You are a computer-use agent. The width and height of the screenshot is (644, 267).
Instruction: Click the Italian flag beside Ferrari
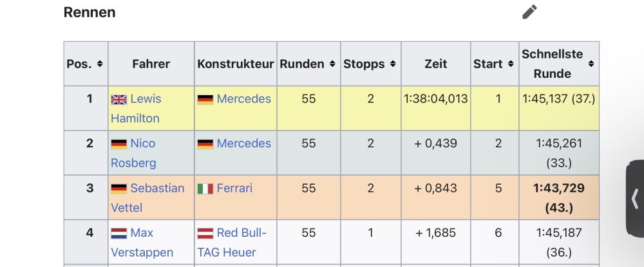pyautogui.click(x=205, y=189)
